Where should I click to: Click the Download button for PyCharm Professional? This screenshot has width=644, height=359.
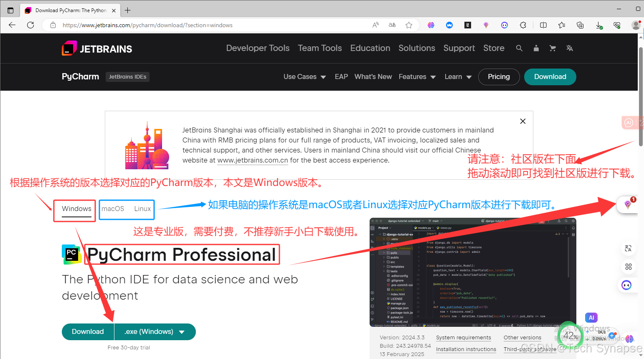point(88,332)
